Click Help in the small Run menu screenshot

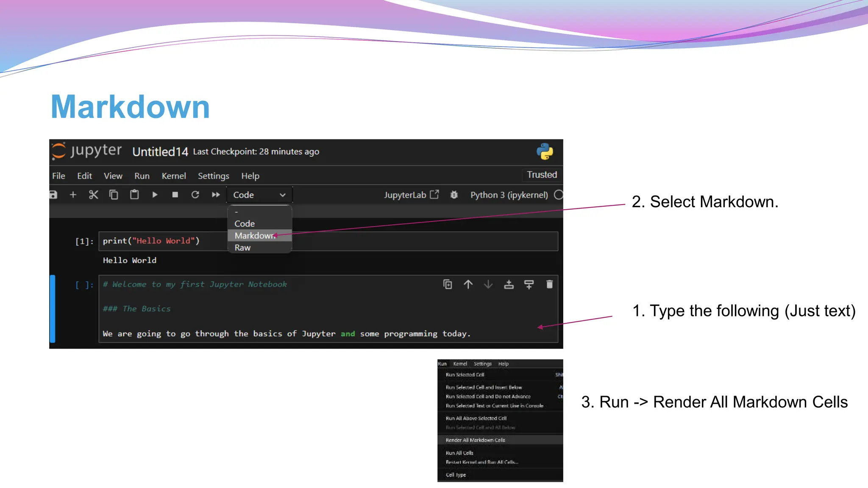point(503,364)
